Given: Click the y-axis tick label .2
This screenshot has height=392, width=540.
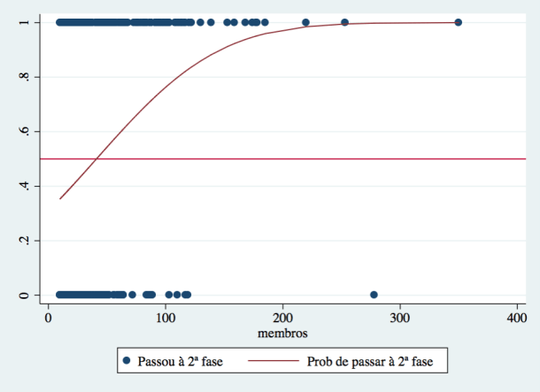Looking at the screenshot, I should click(x=24, y=241).
